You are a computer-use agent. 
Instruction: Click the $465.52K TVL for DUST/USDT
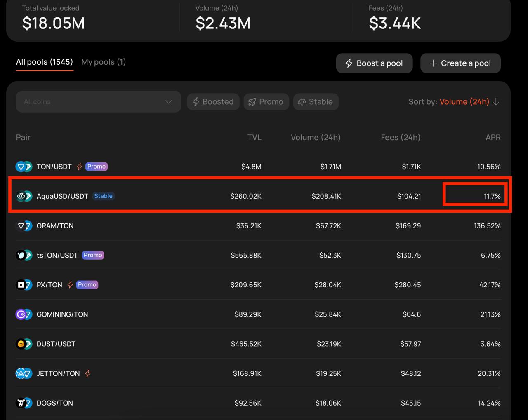246,344
